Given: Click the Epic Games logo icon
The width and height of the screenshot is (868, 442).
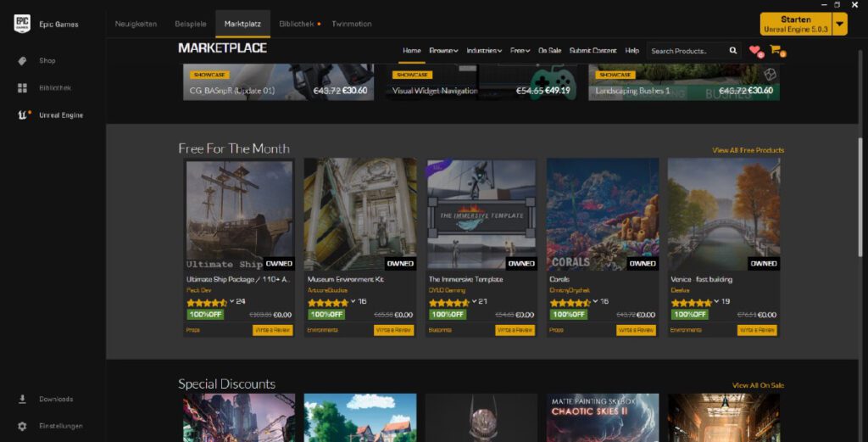Looking at the screenshot, I should [22, 24].
